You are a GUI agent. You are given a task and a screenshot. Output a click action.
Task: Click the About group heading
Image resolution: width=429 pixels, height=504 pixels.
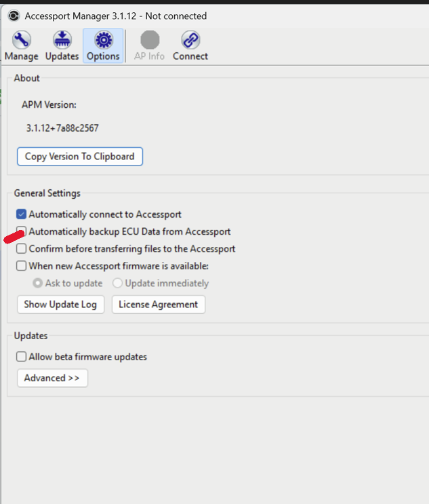(26, 78)
